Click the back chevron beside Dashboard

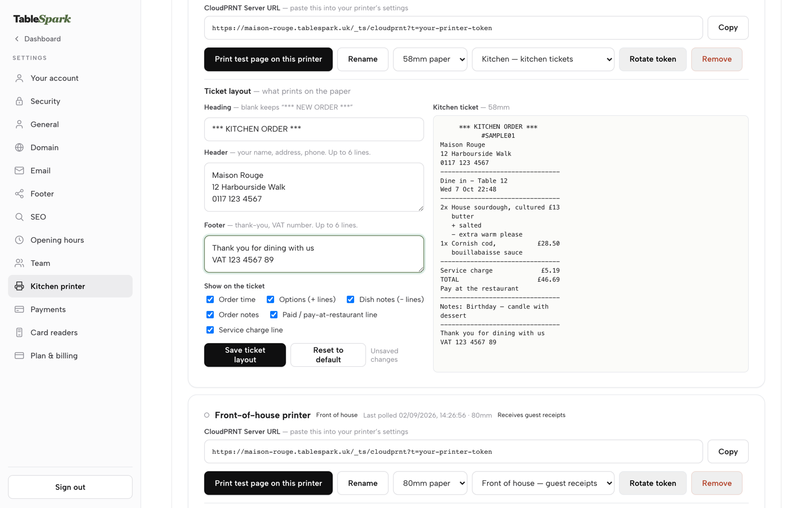(x=17, y=39)
